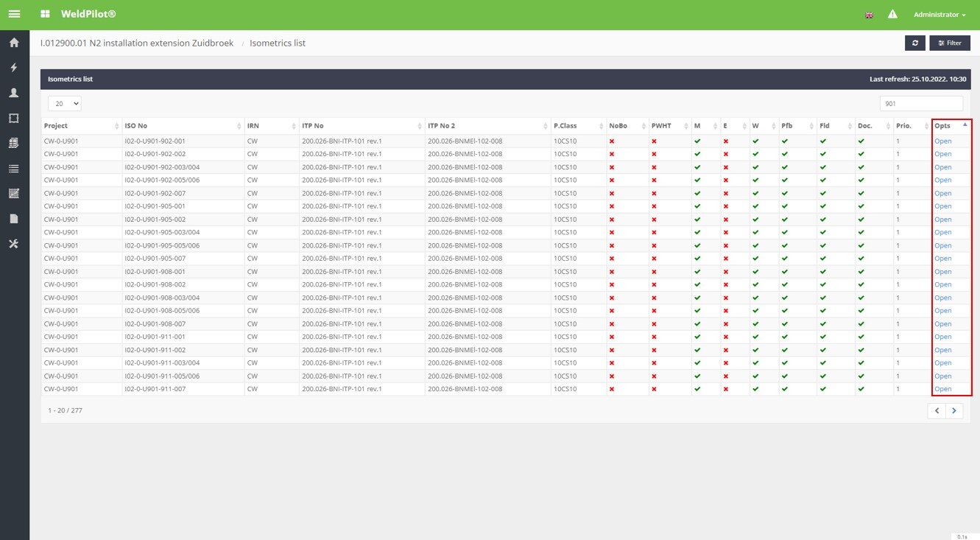Open the wrench tools sidebar icon
Image resolution: width=980 pixels, height=540 pixels.
14,244
